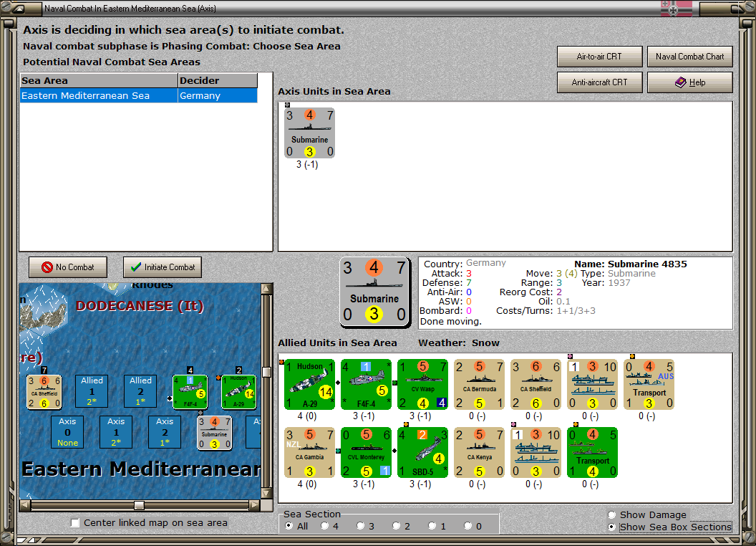Select the green Transport counter in bottom row
Image resolution: width=756 pixels, height=546 pixels.
(593, 452)
